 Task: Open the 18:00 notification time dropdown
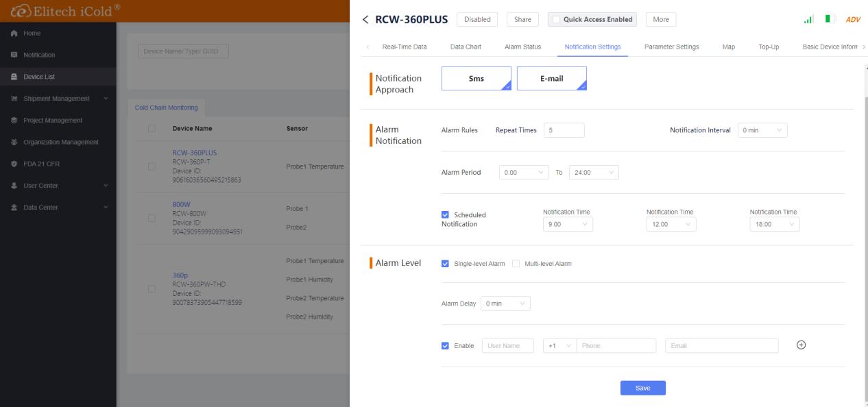click(x=775, y=224)
